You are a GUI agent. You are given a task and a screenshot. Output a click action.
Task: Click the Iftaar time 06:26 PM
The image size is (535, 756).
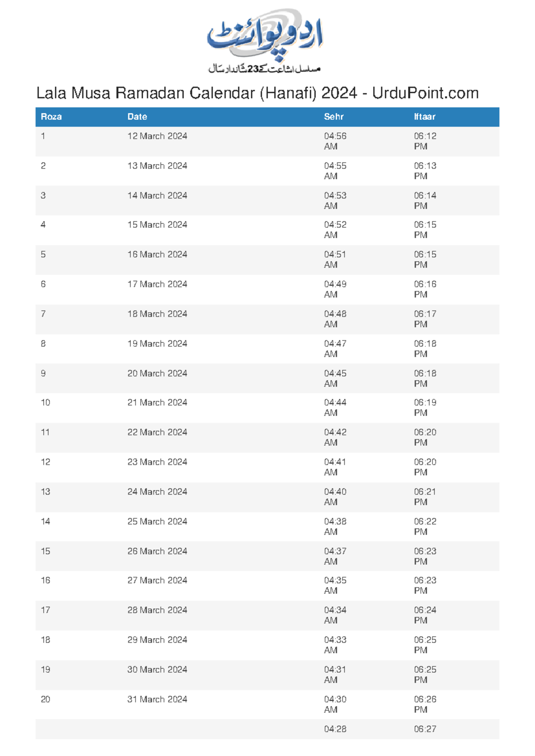point(424,704)
